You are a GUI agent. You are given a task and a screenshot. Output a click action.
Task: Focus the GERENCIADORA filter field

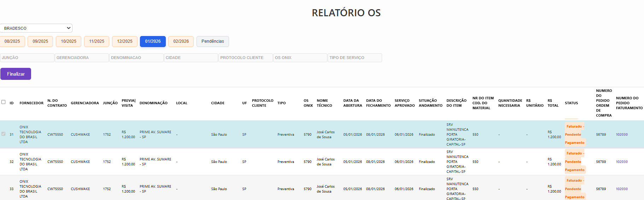click(x=82, y=58)
